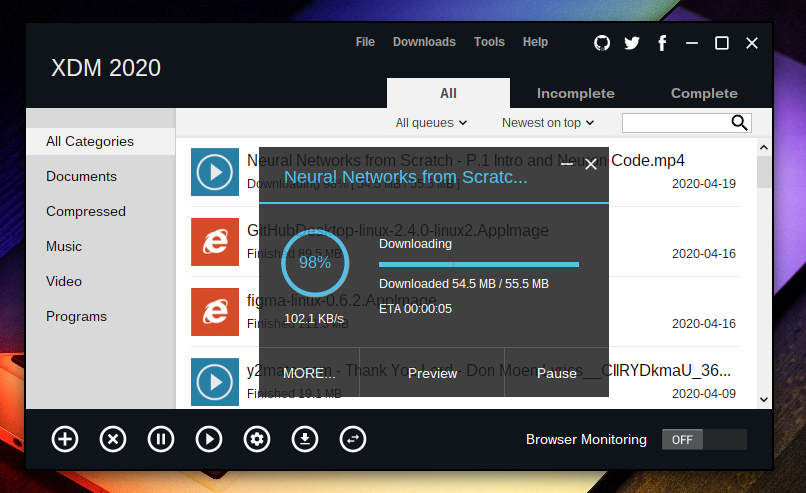The height and width of the screenshot is (493, 806).
Task: Open settings via the gear icon
Action: [x=257, y=439]
